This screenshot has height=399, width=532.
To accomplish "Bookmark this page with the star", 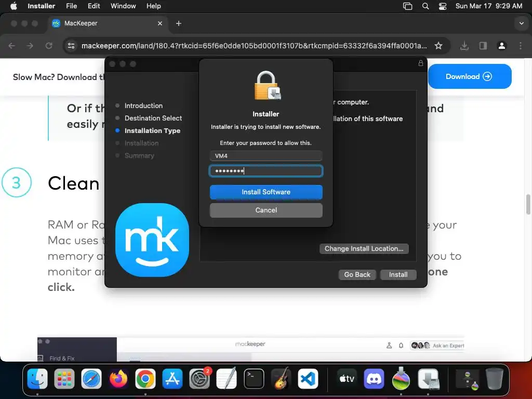I will click(x=438, y=46).
